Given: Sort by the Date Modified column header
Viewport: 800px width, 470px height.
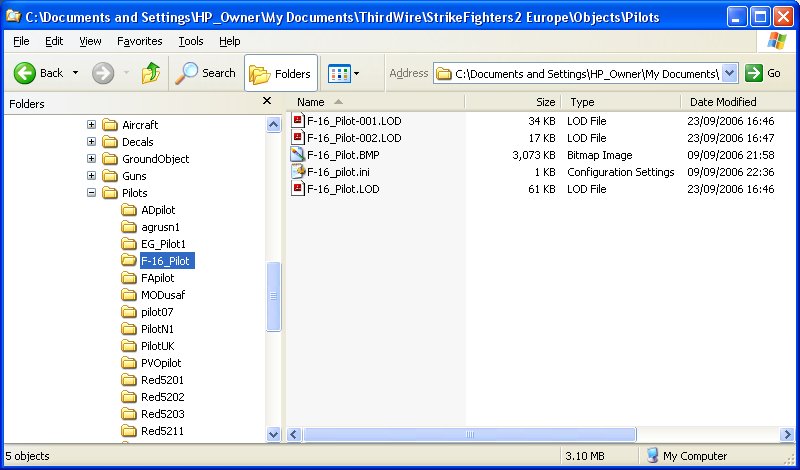Looking at the screenshot, I should point(737,102).
